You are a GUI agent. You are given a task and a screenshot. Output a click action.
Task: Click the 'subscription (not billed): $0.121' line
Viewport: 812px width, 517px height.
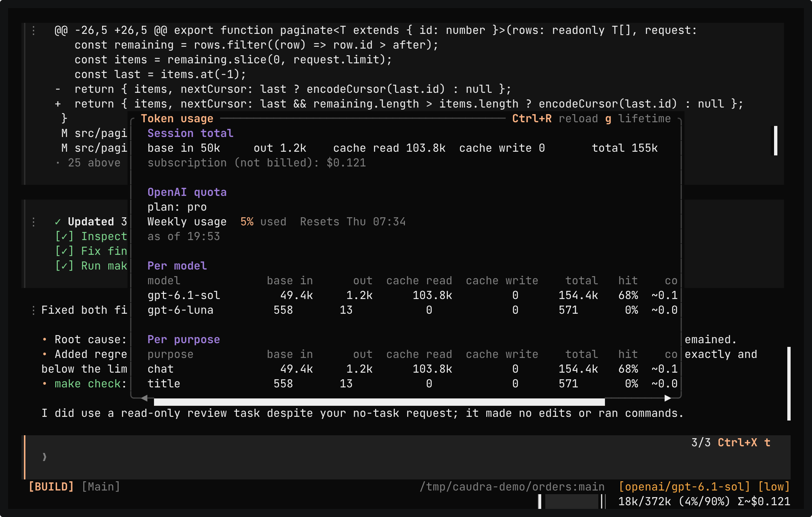(x=256, y=163)
